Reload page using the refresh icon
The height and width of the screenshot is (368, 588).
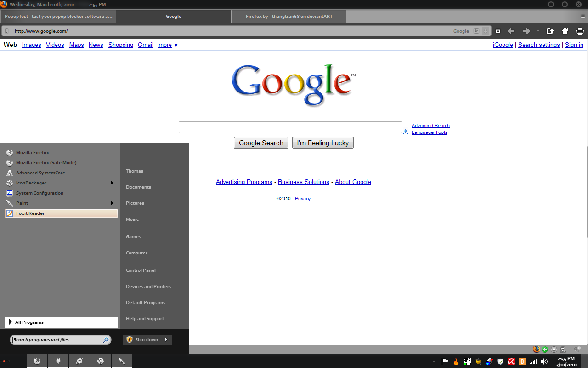click(x=550, y=31)
